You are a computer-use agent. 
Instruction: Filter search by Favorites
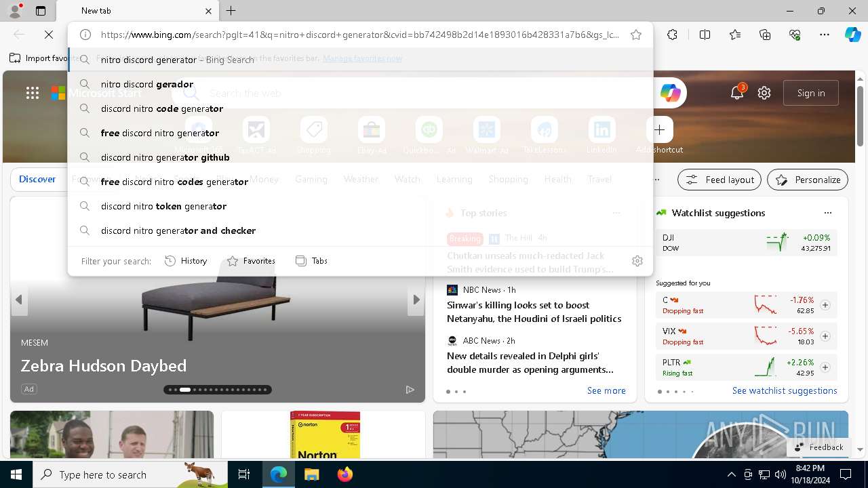251,261
